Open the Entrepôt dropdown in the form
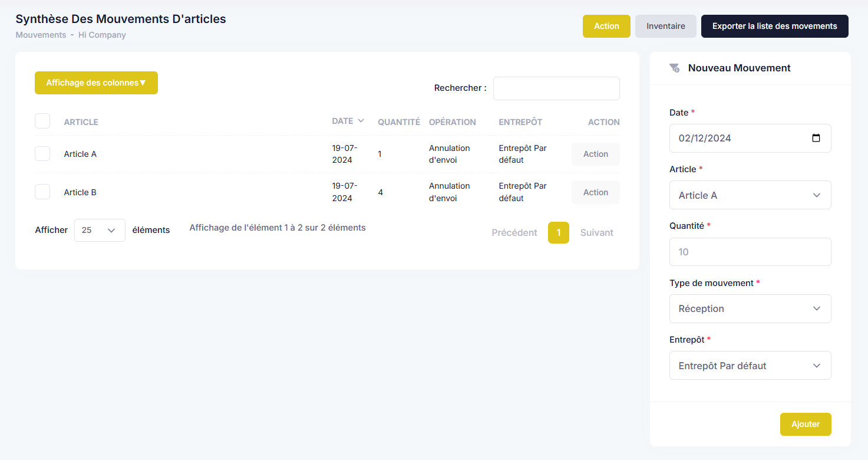Viewport: 868px width, 460px height. [750, 366]
